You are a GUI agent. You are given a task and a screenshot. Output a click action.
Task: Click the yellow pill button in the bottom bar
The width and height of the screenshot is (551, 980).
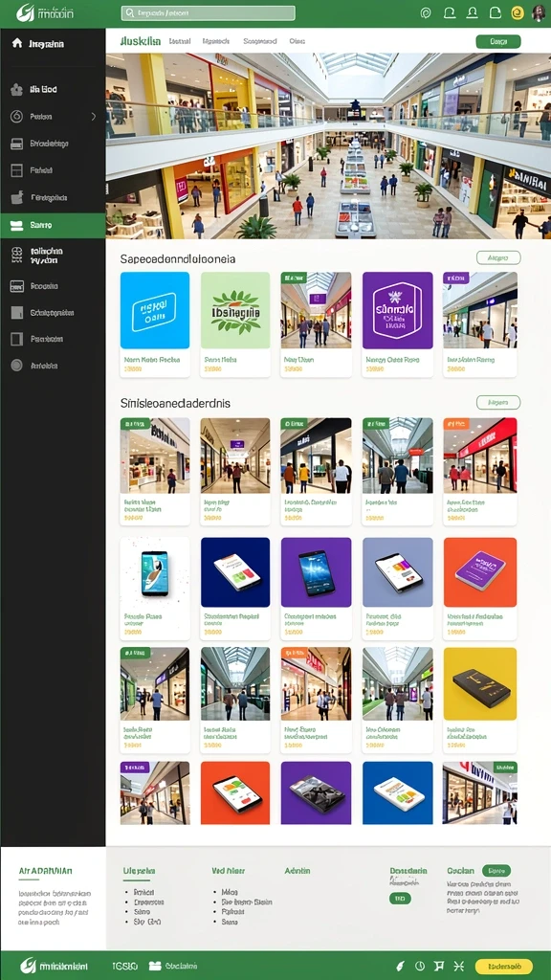tap(504, 966)
